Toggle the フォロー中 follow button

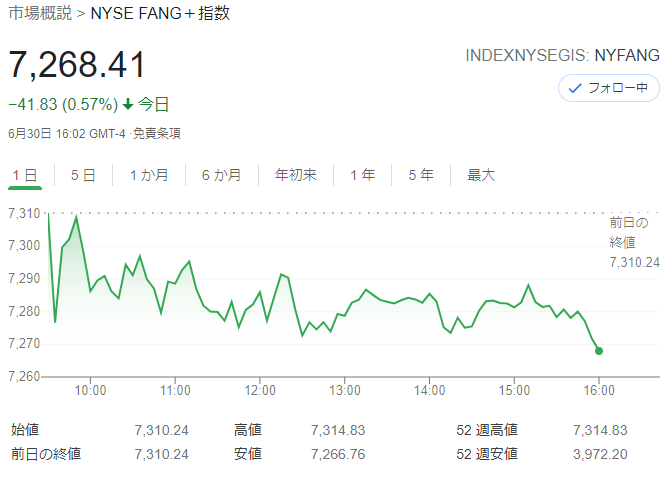pos(609,88)
